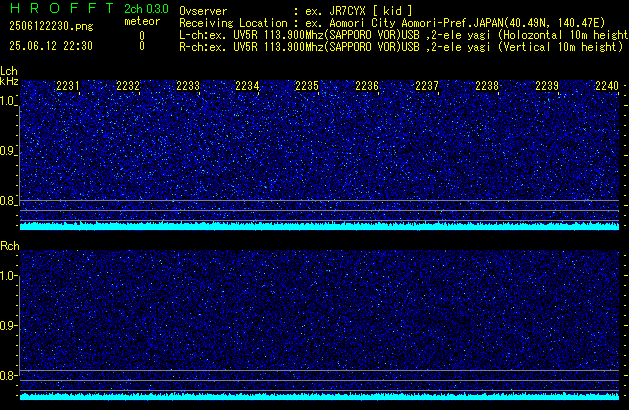The width and height of the screenshot is (629, 410).
Task: Click the 2239 time marker
Action: pyautogui.click(x=547, y=86)
